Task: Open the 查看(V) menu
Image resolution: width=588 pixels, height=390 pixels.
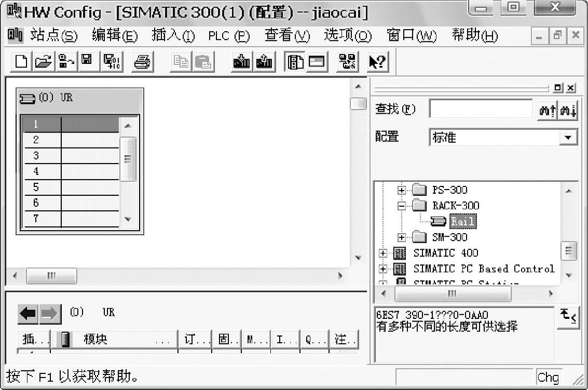Action: point(287,35)
